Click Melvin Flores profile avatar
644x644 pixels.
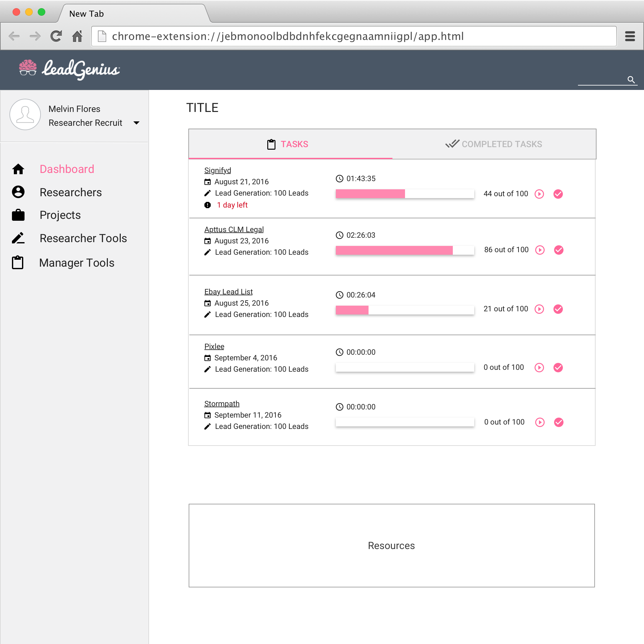click(x=25, y=114)
